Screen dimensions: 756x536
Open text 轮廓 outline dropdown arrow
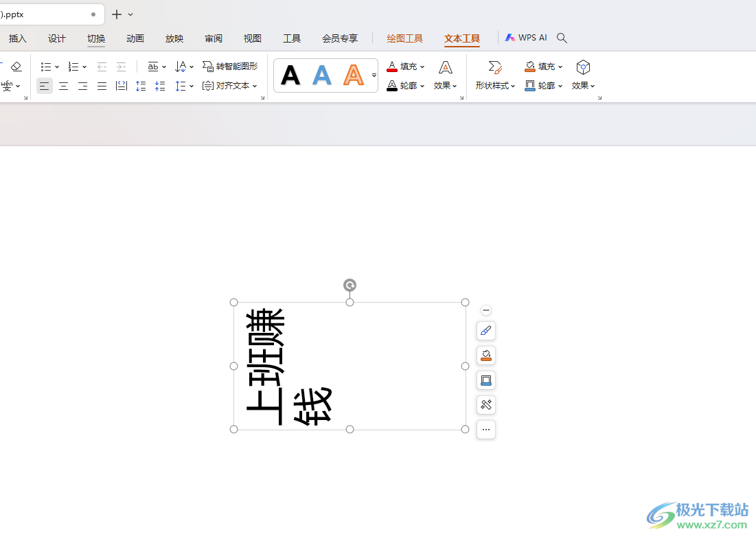click(422, 86)
